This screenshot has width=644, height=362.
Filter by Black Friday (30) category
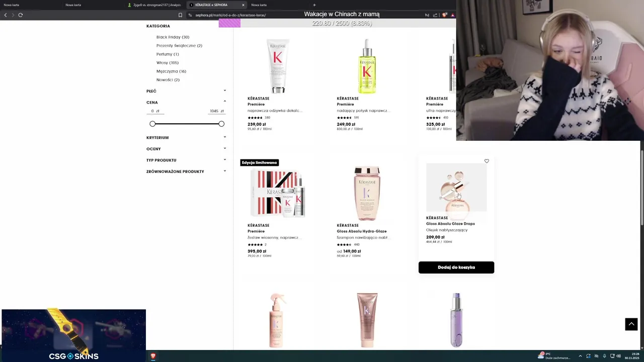[173, 37]
